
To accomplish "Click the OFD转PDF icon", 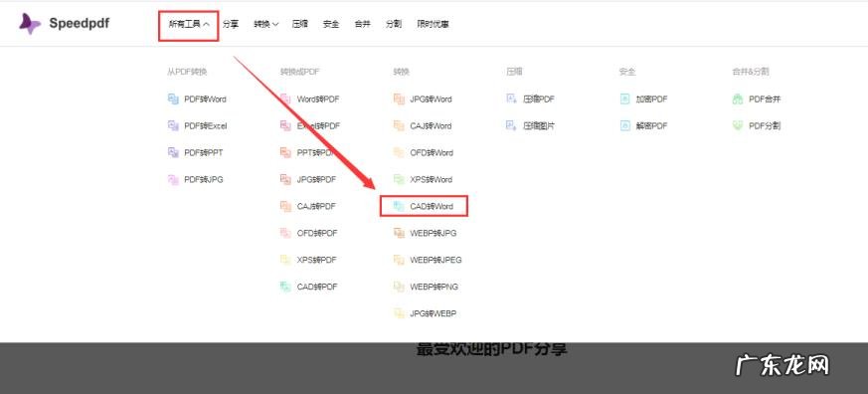I will (285, 233).
